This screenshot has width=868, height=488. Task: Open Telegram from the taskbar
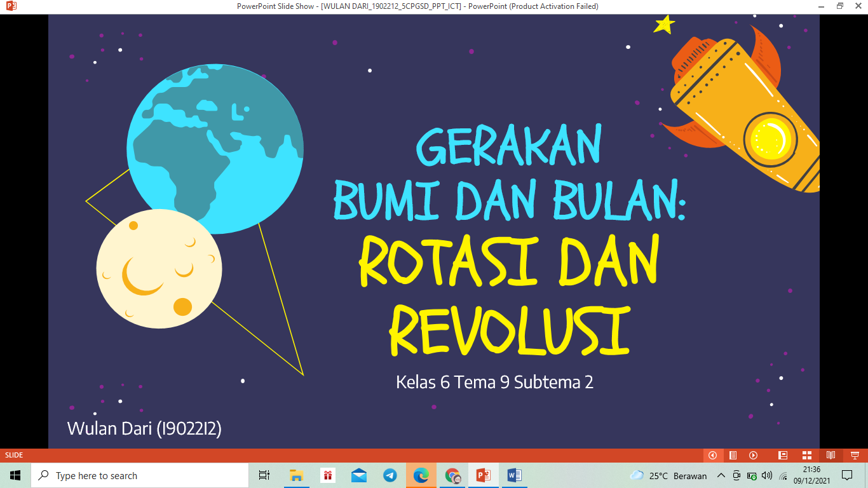tap(390, 475)
